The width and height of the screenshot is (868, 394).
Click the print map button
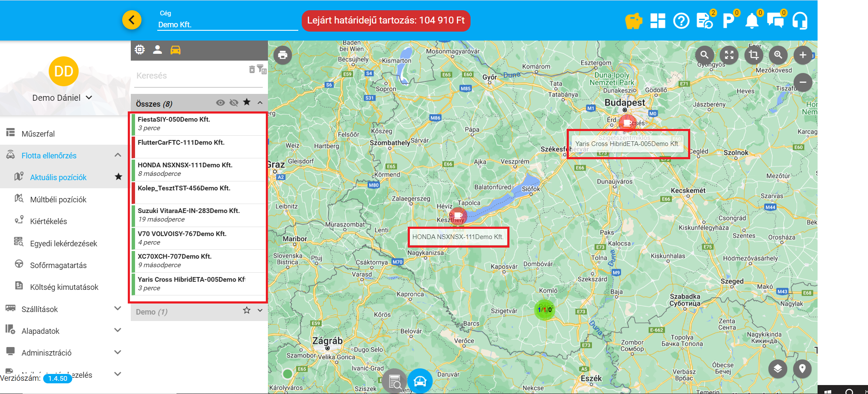pos(282,55)
